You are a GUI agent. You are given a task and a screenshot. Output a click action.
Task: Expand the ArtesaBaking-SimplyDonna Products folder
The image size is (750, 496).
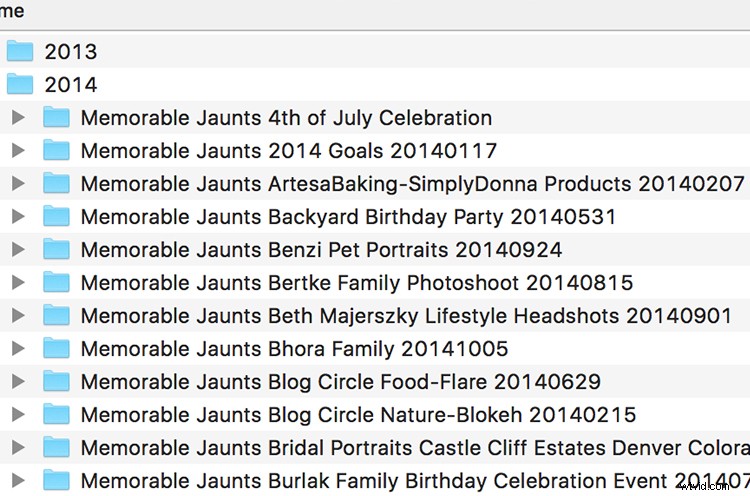coord(17,184)
